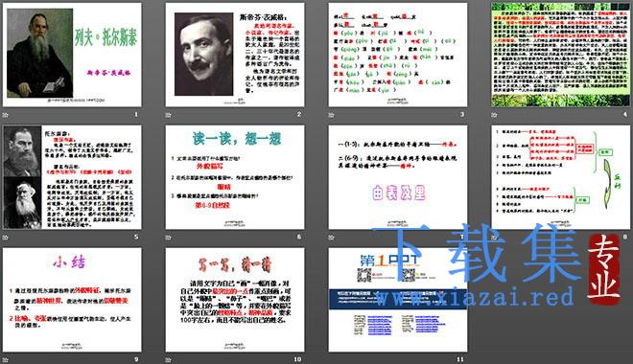Select the 由表及里 slide thumbnail
The width and height of the screenshot is (633, 364).
click(398, 177)
